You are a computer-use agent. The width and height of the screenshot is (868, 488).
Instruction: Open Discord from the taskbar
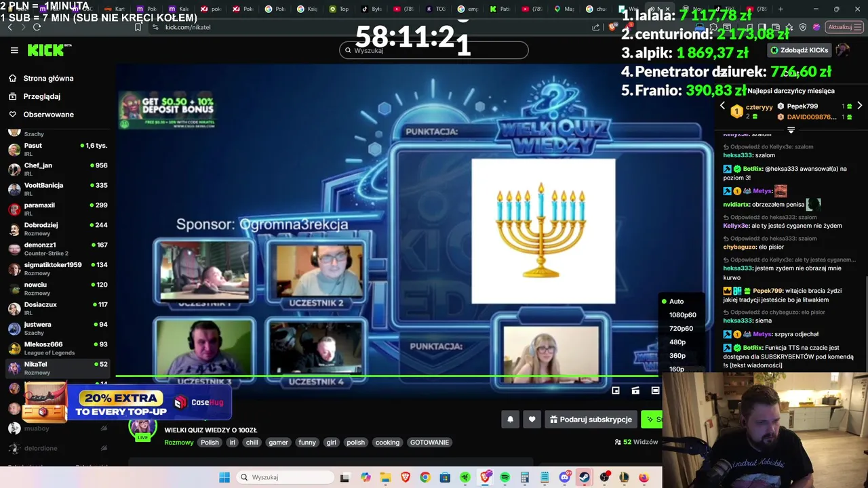pyautogui.click(x=565, y=477)
